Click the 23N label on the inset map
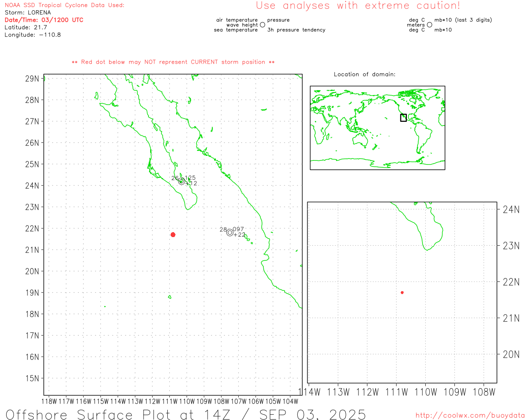Image resolution: width=525 pixels, height=420 pixels. click(x=511, y=246)
